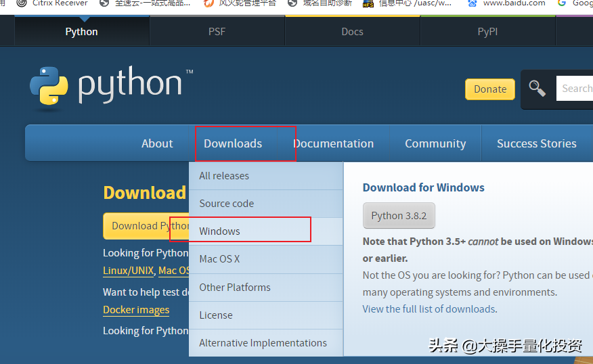Click the Search input field
593x364 pixels.
(x=575, y=89)
